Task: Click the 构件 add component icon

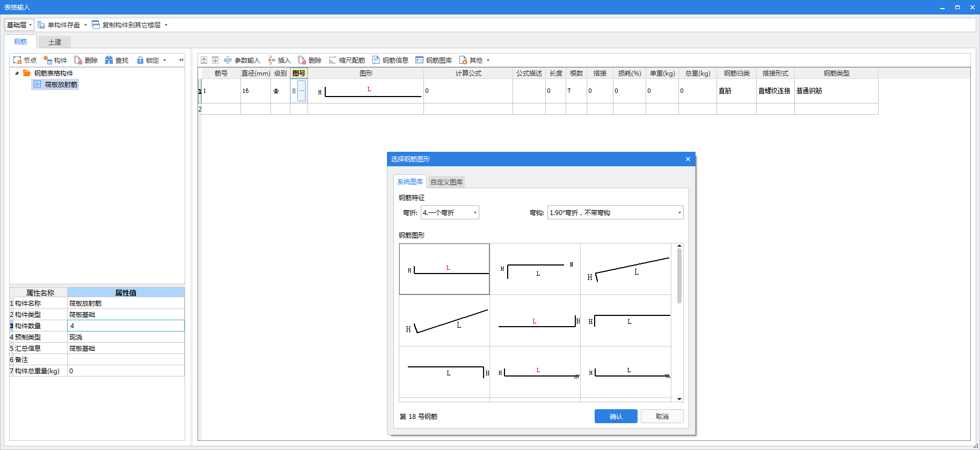Action: 48,60
